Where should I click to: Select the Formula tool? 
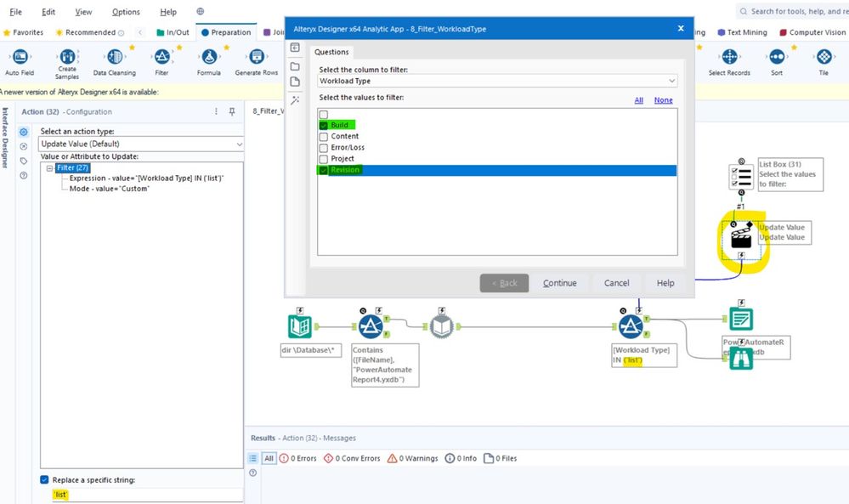click(209, 56)
